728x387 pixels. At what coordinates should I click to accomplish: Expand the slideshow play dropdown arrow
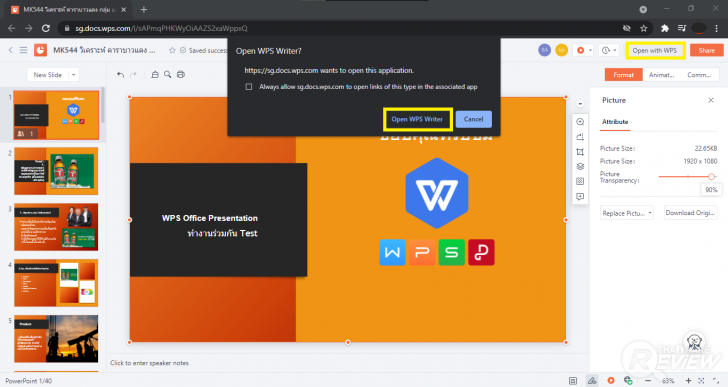pyautogui.click(x=590, y=50)
